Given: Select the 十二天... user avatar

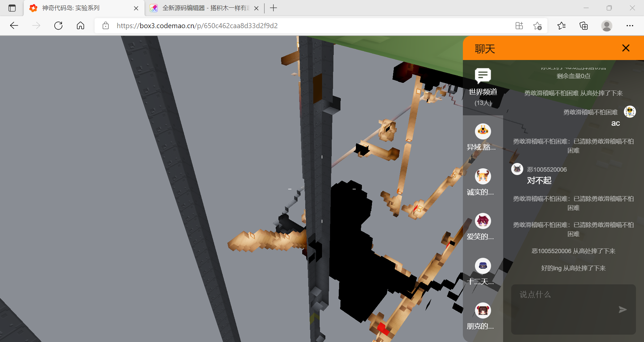Looking at the screenshot, I should point(483,266).
